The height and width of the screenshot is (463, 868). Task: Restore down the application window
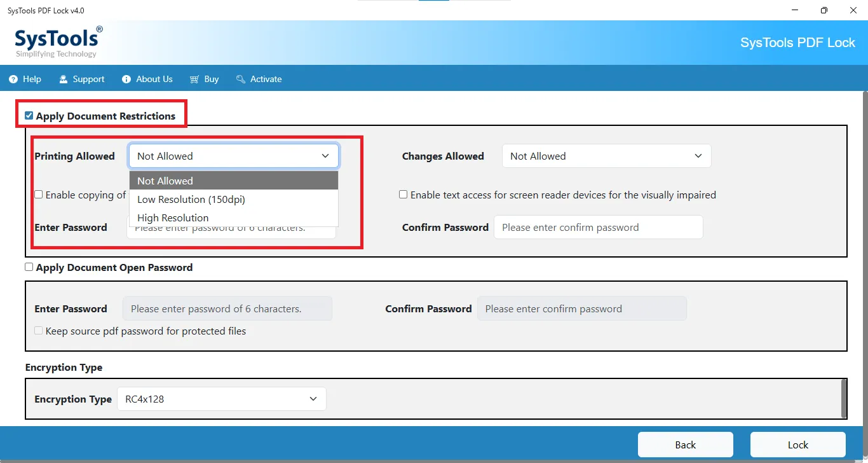(824, 10)
